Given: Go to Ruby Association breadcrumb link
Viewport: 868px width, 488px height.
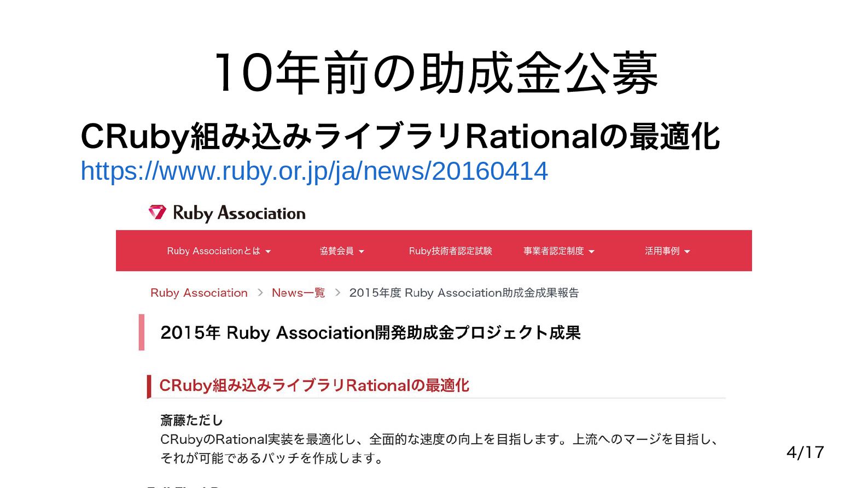Looking at the screenshot, I should (199, 293).
